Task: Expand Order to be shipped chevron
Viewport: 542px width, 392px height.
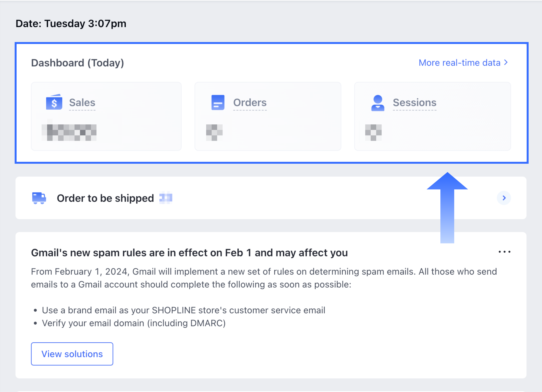Action: pos(504,198)
